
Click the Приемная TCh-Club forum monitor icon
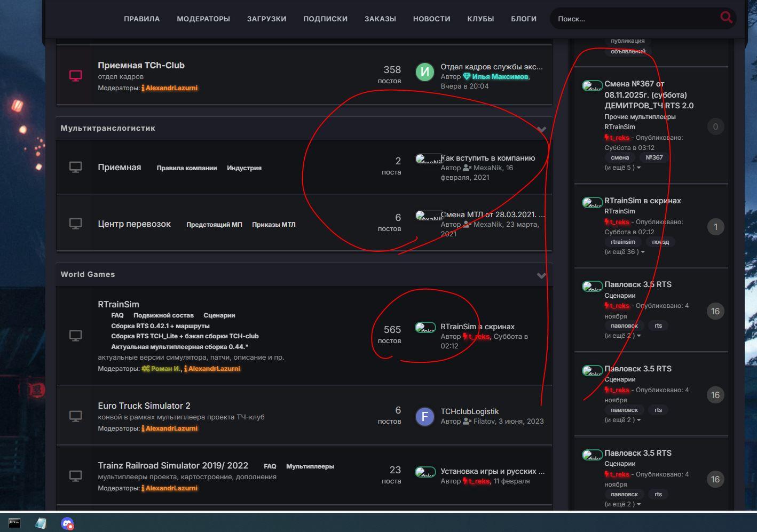[76, 76]
